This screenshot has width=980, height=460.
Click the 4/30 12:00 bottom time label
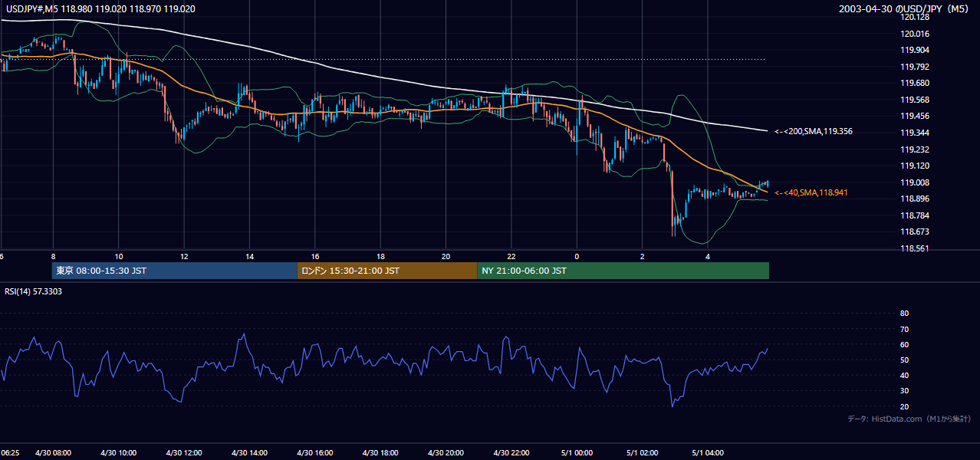[x=183, y=453]
